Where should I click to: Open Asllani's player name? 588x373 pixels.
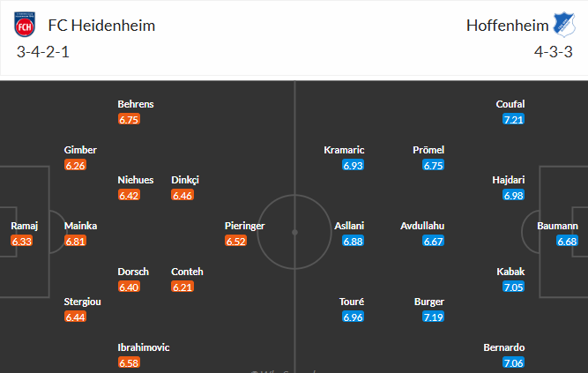350,226
